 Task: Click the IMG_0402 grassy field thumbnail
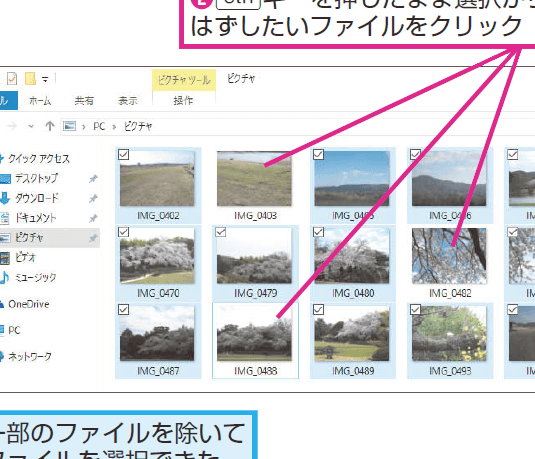[157, 179]
